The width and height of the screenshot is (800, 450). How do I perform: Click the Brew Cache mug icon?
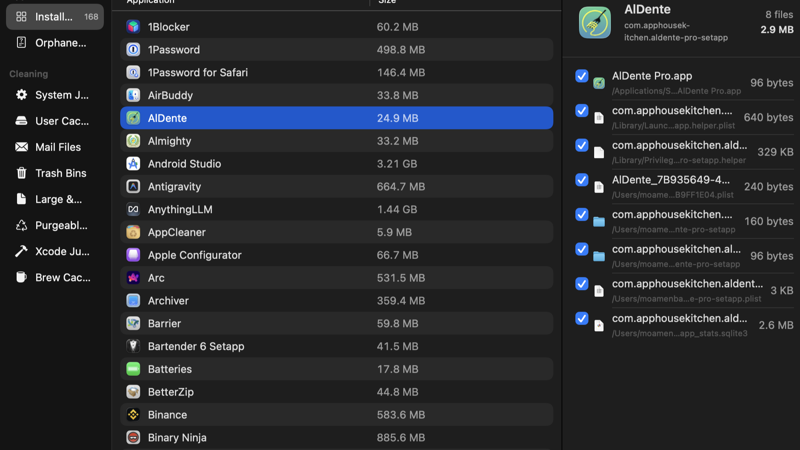point(21,277)
